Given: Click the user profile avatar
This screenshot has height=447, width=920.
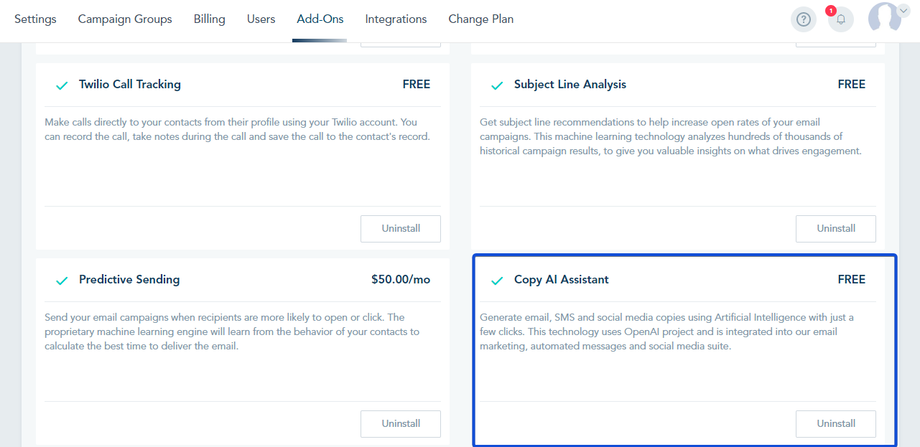Looking at the screenshot, I should click(x=883, y=18).
